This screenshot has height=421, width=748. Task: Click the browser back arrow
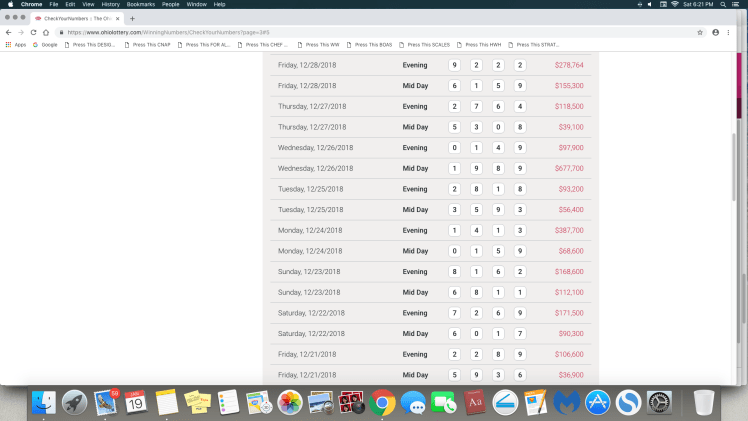8,32
